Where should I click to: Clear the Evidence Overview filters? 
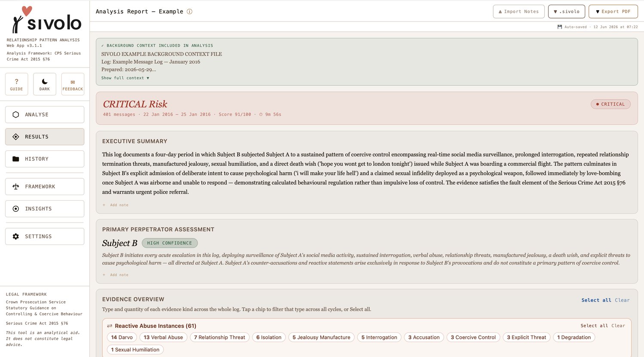click(x=622, y=300)
